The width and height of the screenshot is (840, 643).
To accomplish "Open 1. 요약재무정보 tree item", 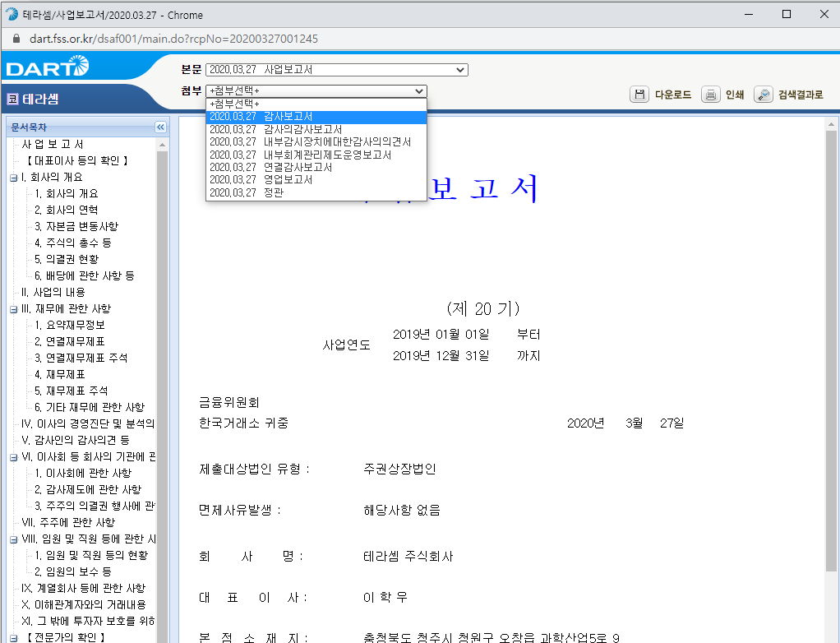I will coord(70,326).
